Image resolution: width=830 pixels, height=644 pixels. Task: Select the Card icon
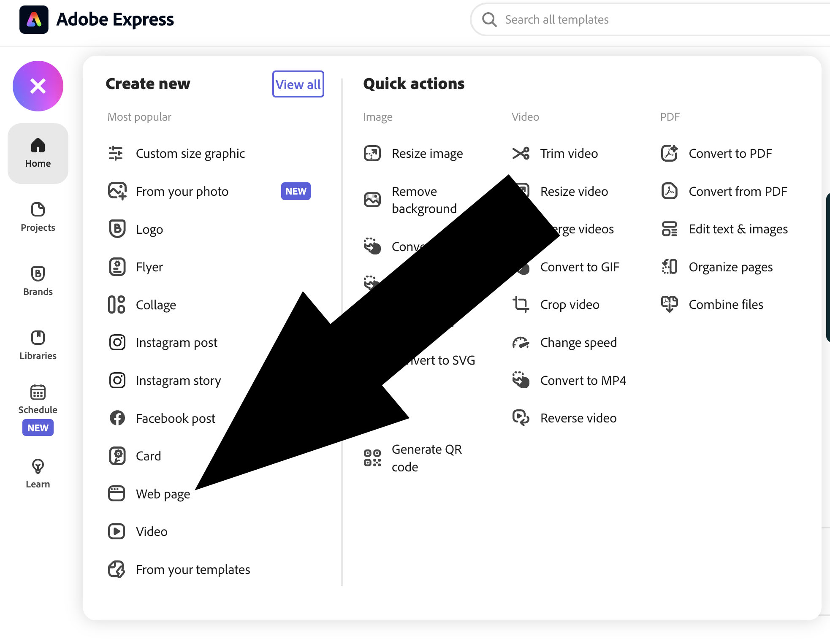click(117, 456)
